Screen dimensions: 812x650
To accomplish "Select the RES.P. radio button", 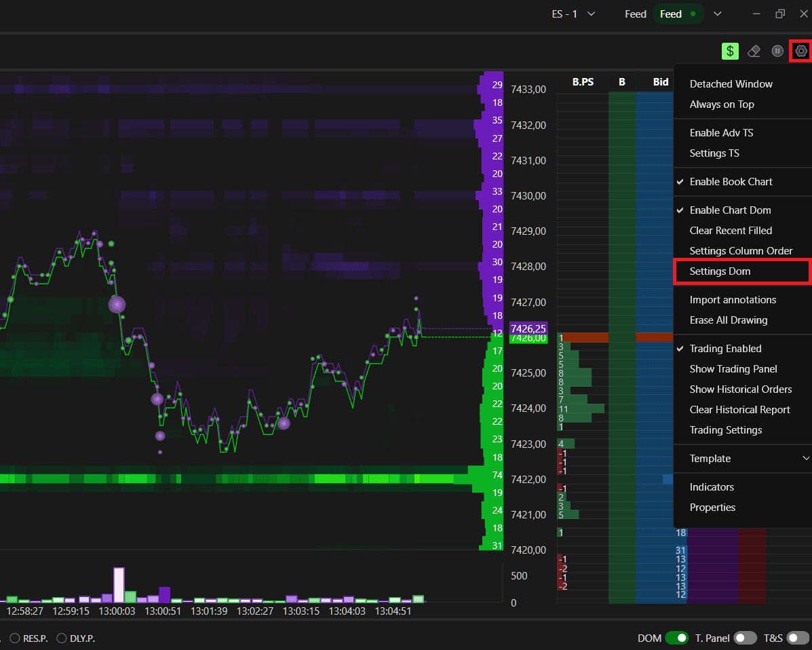I will [x=15, y=638].
